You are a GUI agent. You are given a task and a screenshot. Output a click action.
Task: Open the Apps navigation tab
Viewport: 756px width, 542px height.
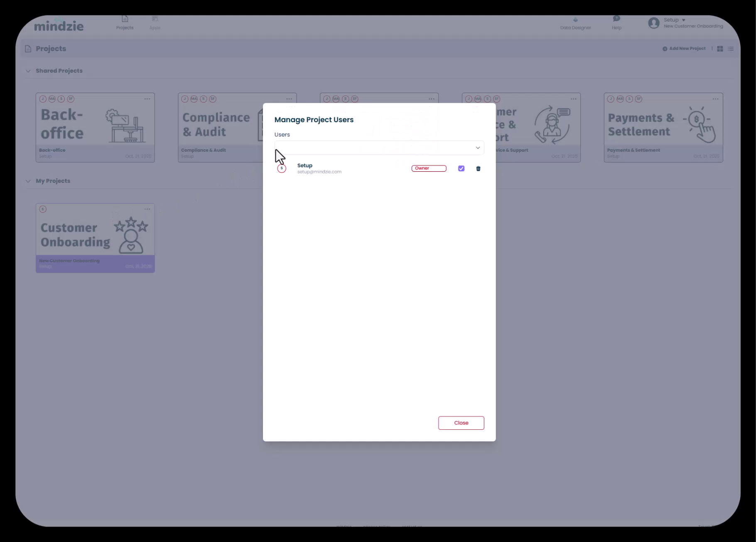(x=155, y=22)
